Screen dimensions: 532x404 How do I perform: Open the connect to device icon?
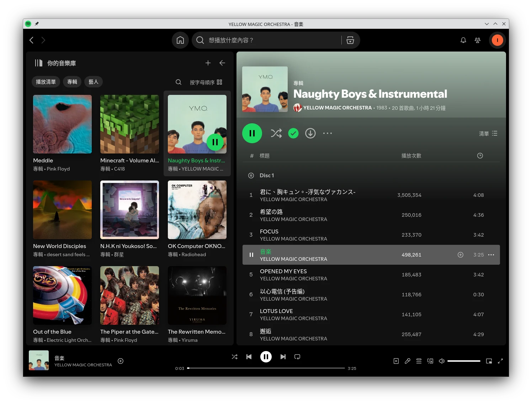[430, 361]
